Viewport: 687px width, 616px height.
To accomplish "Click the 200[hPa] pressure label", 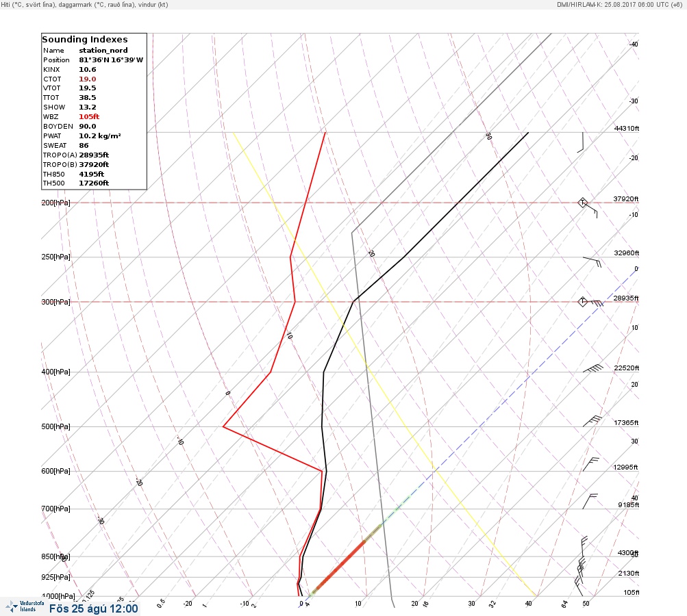I will [55, 203].
